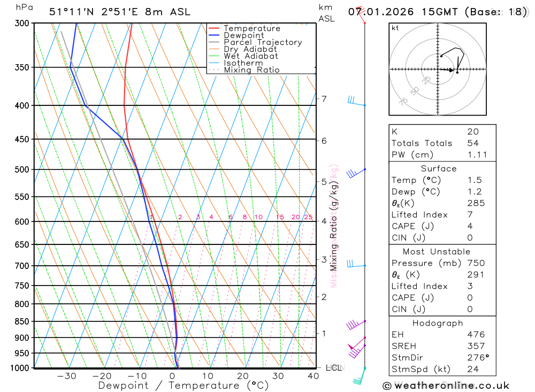Click the Pressure (mb) value 750
535x392 pixels.
pyautogui.click(x=476, y=263)
